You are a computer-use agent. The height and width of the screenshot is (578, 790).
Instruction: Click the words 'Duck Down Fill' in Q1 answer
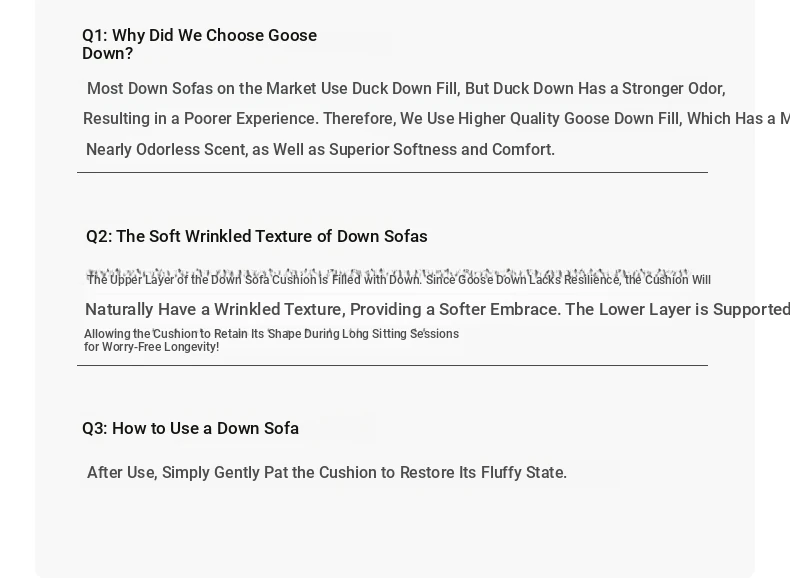[406, 89]
